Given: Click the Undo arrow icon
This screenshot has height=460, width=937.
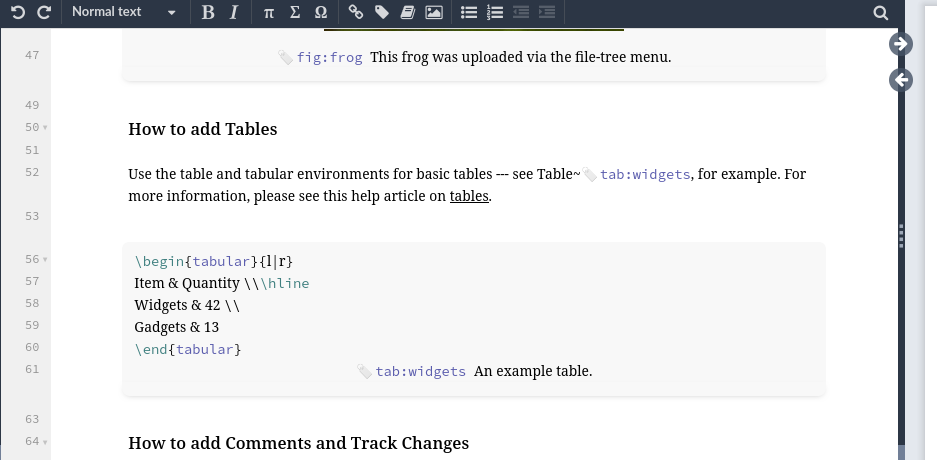Looking at the screenshot, I should (18, 12).
